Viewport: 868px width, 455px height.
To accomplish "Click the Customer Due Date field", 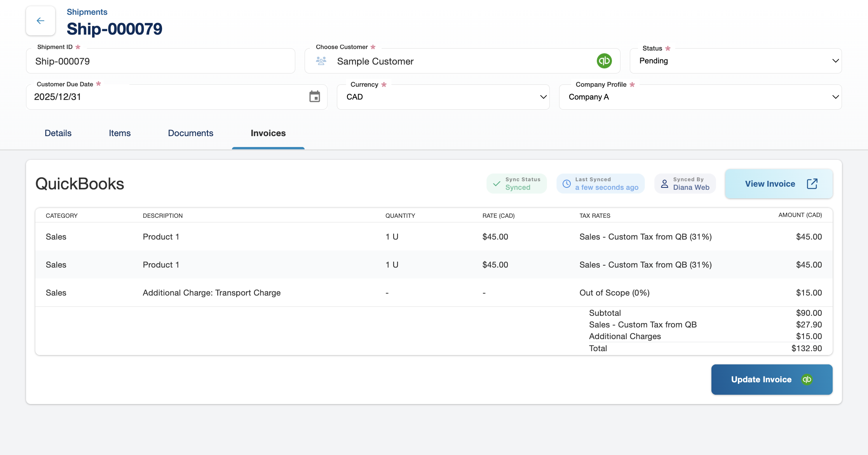I will pos(167,97).
